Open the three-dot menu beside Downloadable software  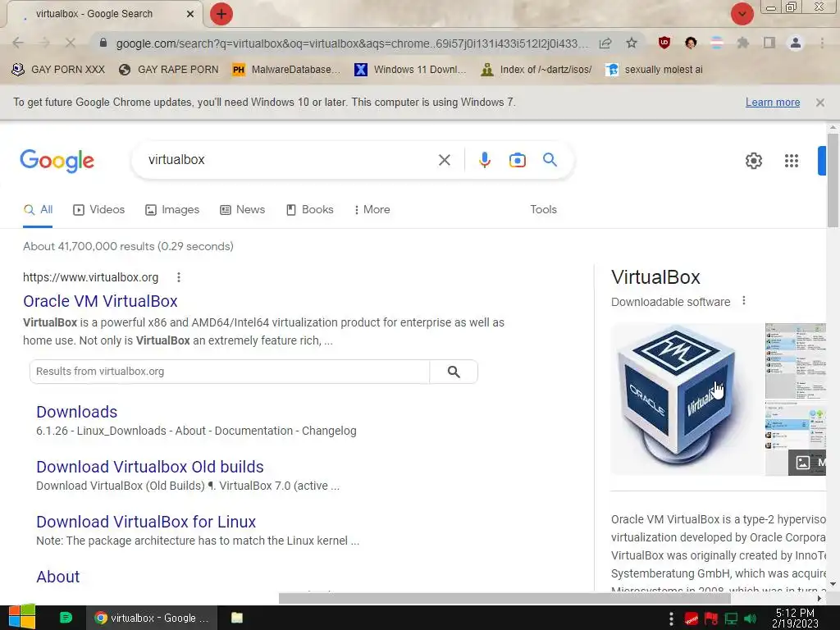pyautogui.click(x=743, y=301)
